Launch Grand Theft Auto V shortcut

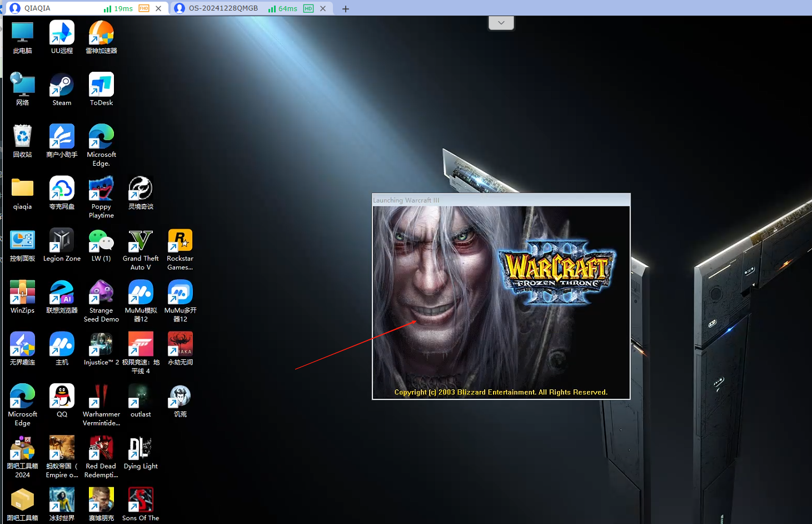141,249
